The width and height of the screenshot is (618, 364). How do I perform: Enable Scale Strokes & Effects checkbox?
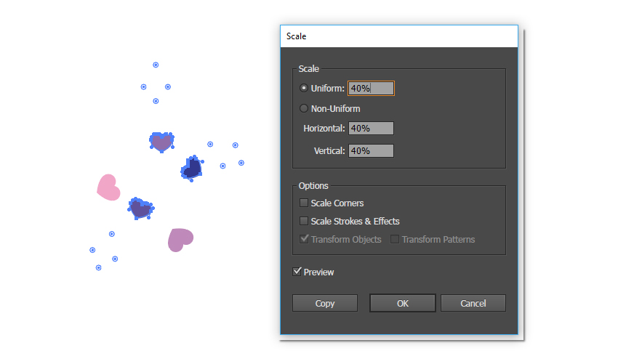(303, 221)
